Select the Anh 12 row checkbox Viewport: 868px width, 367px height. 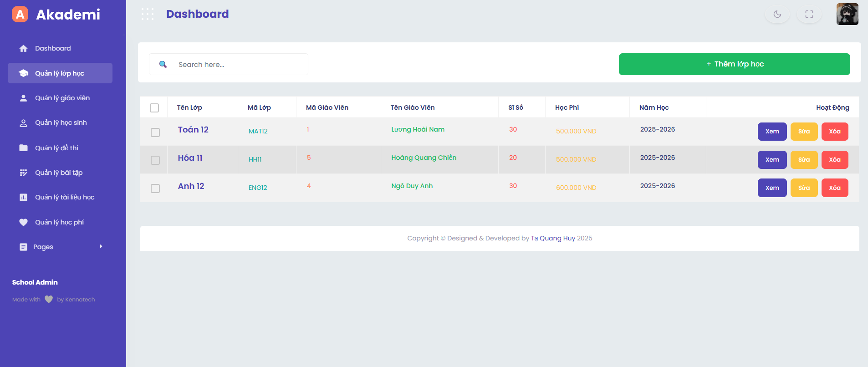[x=155, y=189]
